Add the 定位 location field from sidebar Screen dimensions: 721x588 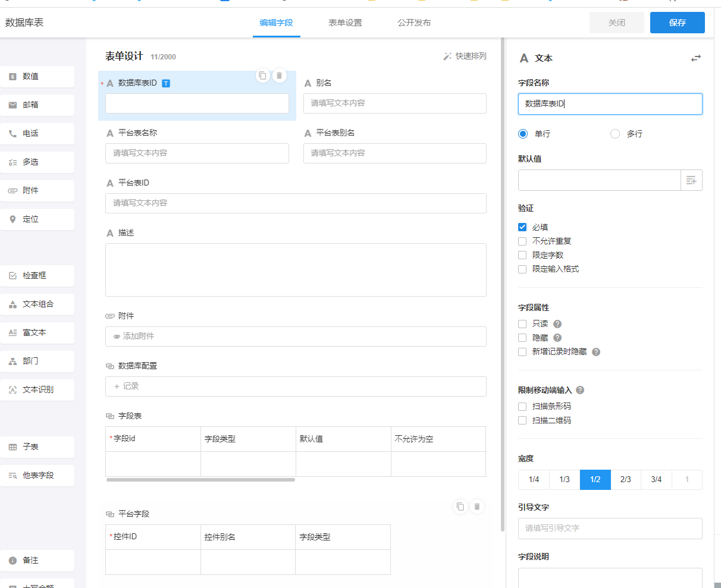(37, 219)
